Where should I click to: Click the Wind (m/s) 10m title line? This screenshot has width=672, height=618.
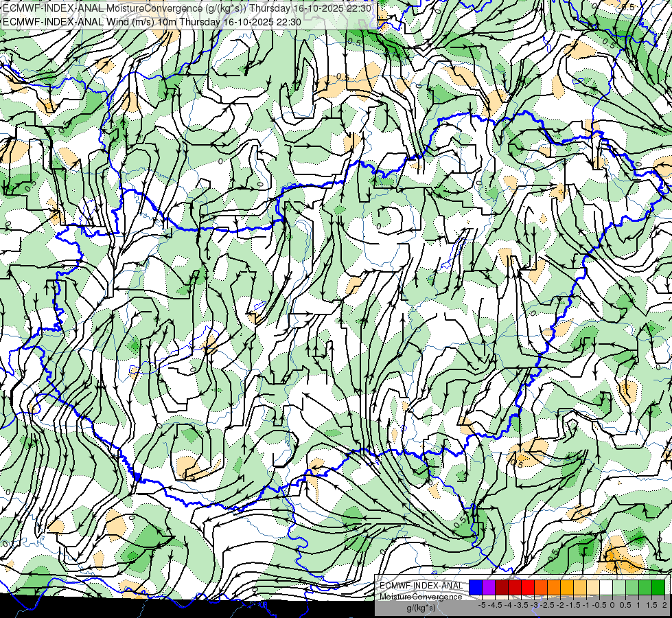152,22
